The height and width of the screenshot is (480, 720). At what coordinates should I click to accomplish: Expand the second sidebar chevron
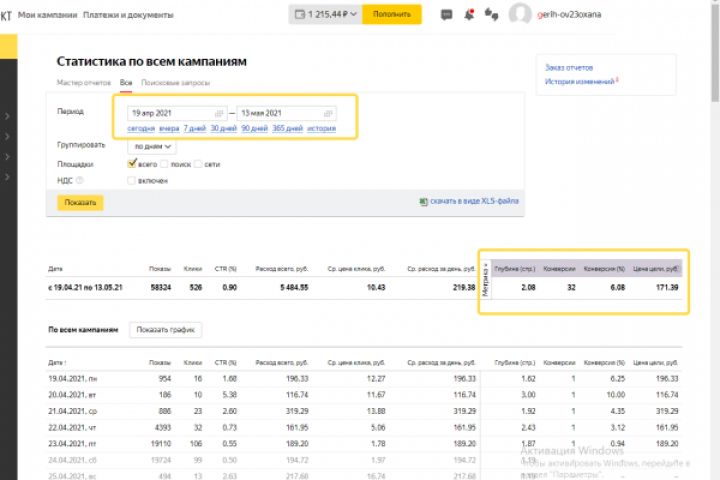coord(7,136)
